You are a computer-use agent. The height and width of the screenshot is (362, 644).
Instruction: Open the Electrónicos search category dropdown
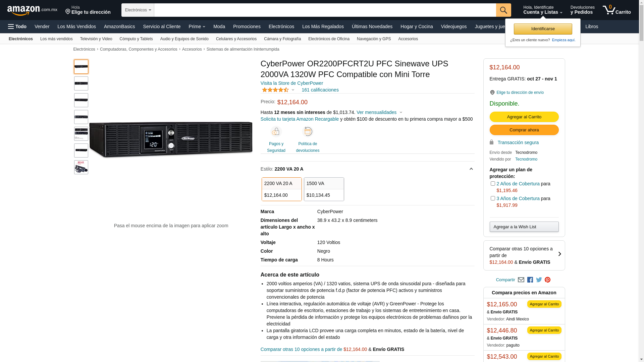pyautogui.click(x=138, y=10)
